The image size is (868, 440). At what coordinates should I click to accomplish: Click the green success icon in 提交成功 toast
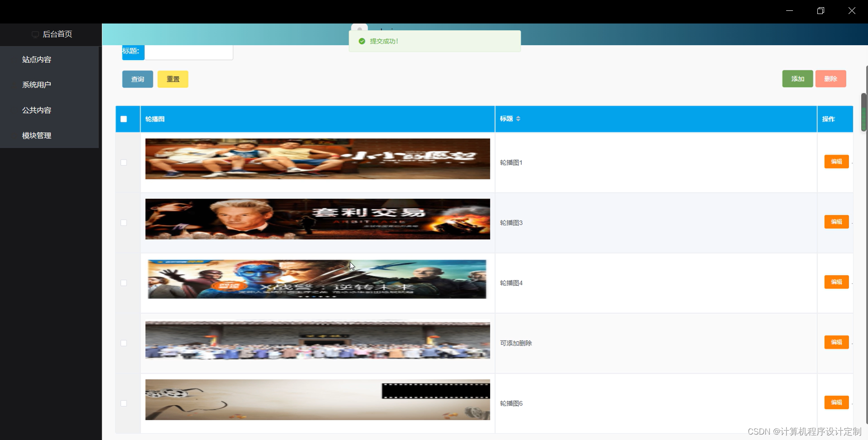coord(362,41)
